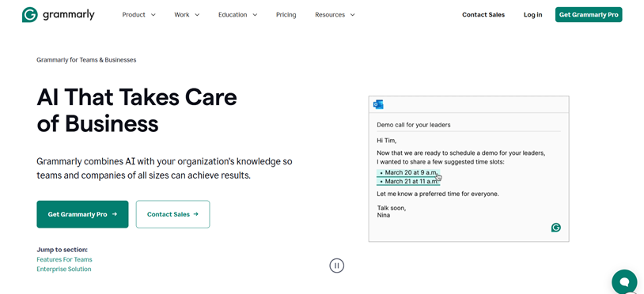Click the March 21 at 11 a.m. suggestion

pyautogui.click(x=408, y=181)
